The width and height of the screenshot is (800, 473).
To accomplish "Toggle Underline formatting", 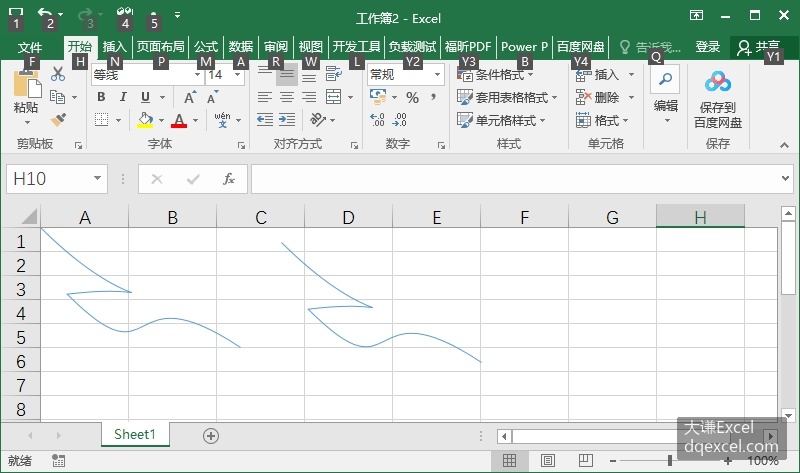I will pos(145,97).
